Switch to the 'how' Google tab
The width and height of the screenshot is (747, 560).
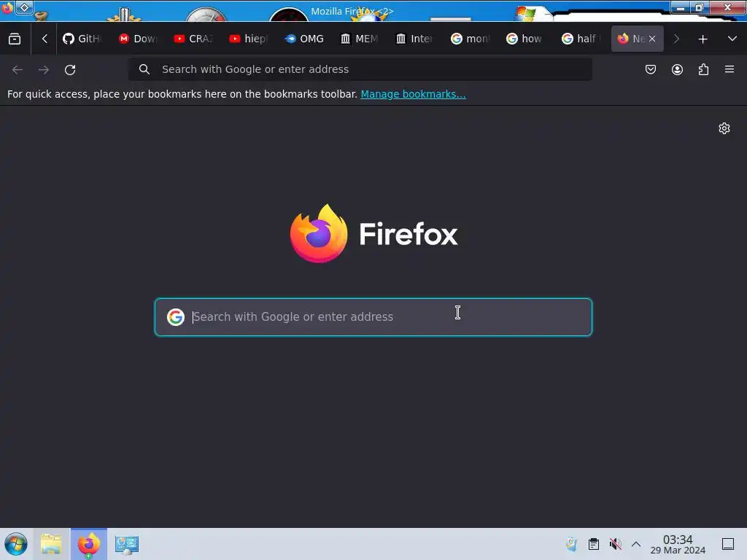[525, 39]
